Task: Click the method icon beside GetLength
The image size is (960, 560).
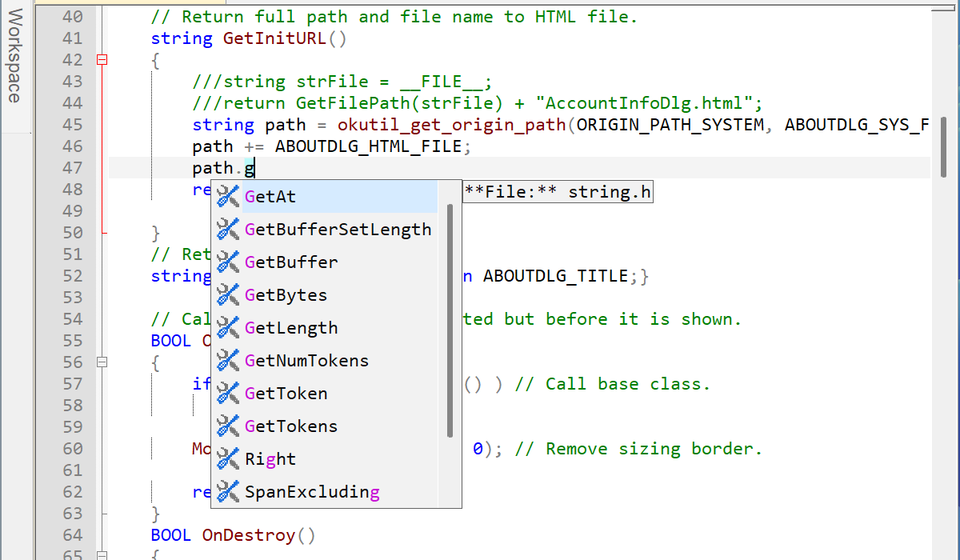Action: point(229,328)
